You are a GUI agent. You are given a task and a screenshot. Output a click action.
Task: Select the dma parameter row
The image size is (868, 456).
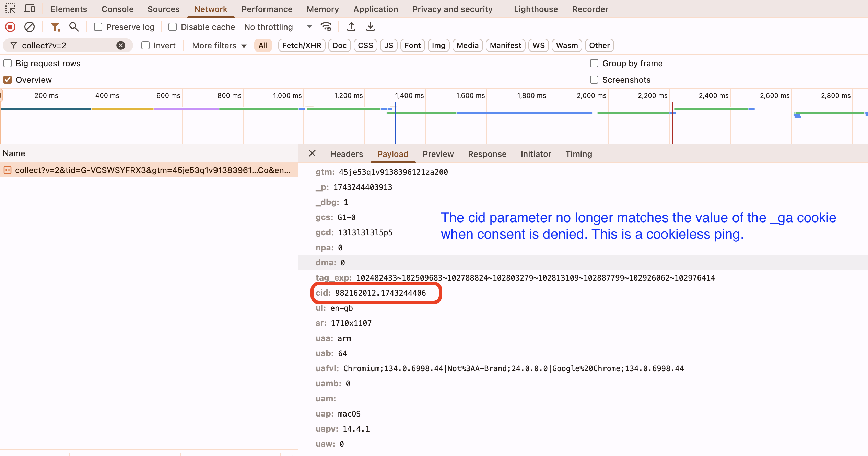[583, 263]
